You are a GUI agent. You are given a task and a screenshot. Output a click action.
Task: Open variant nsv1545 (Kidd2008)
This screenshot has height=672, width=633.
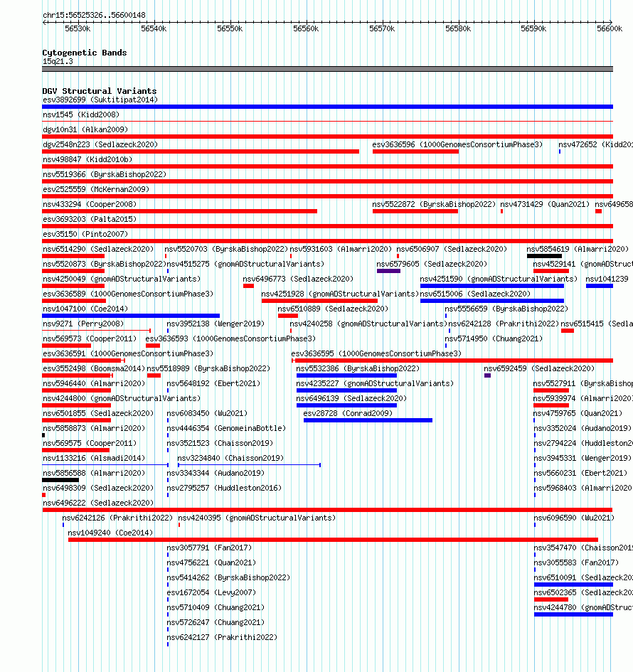coord(81,115)
